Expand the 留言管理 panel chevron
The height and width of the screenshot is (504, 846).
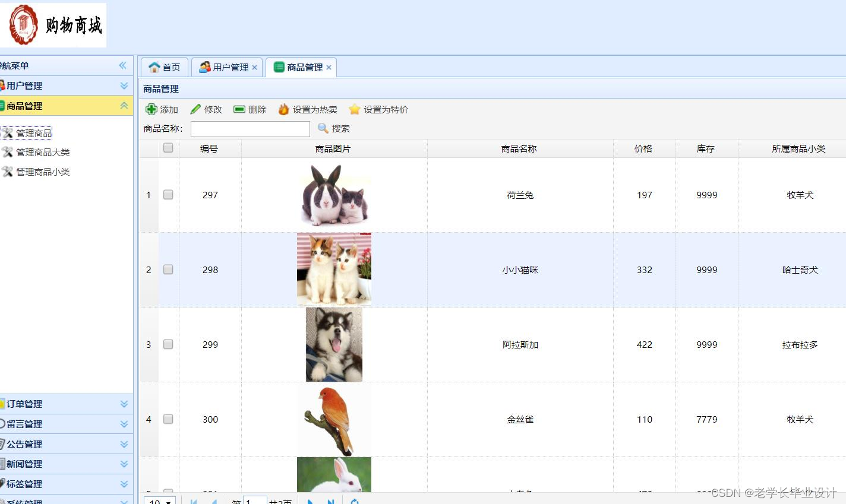click(x=124, y=424)
